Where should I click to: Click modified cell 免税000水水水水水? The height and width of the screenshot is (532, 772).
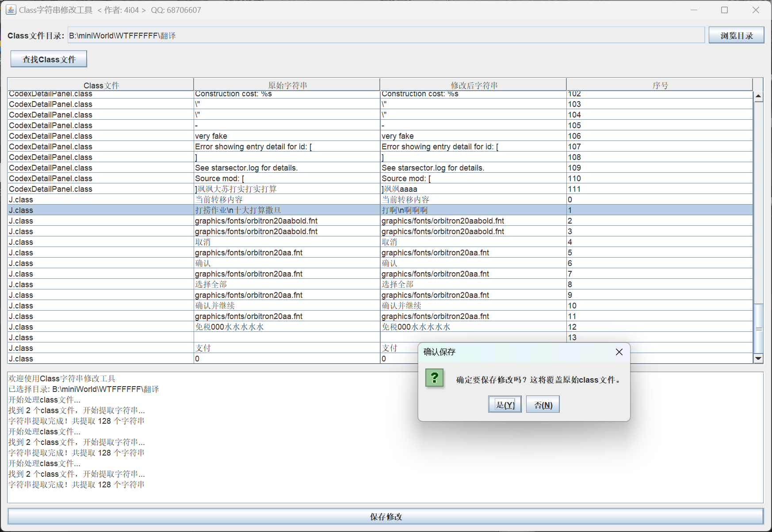(473, 327)
